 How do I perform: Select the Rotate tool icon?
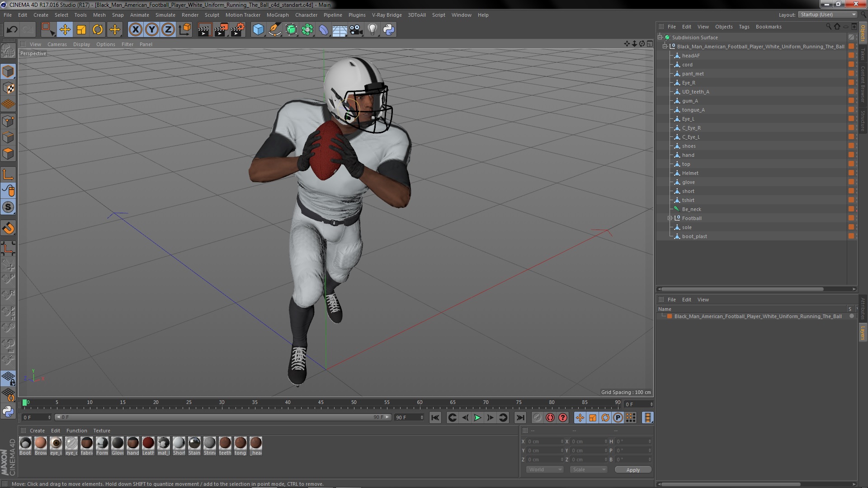[x=98, y=30]
